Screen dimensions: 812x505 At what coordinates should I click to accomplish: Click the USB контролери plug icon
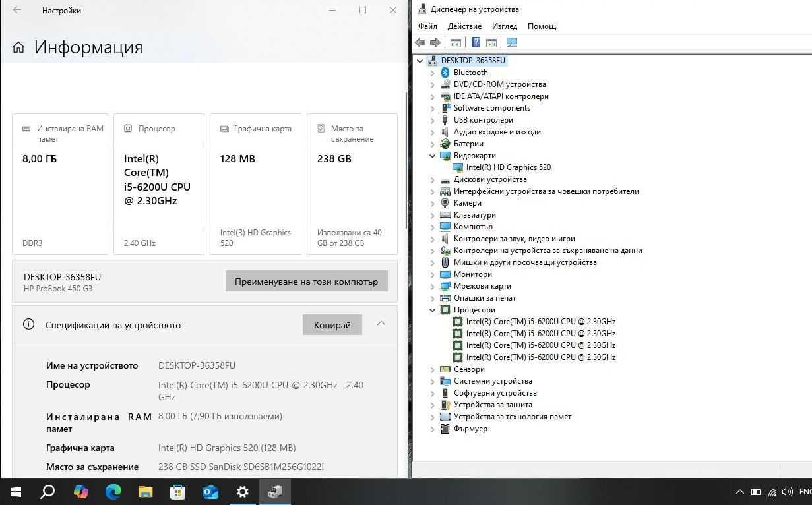coord(445,120)
